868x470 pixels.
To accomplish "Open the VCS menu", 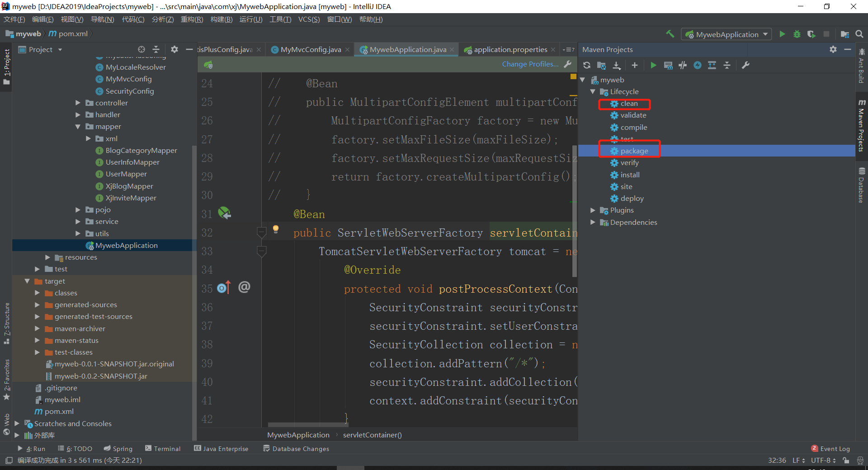I will coord(309,19).
